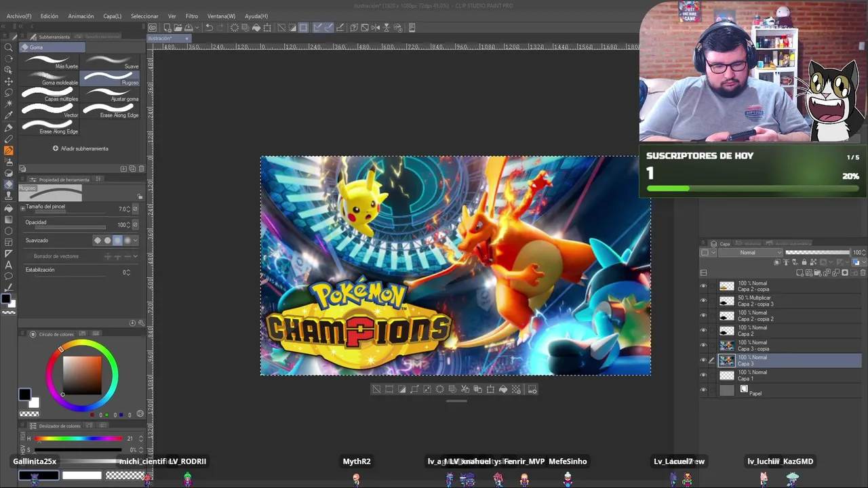Select the Auto select magic wand tool
Viewport: 868px width, 488px height.
pos(9,104)
